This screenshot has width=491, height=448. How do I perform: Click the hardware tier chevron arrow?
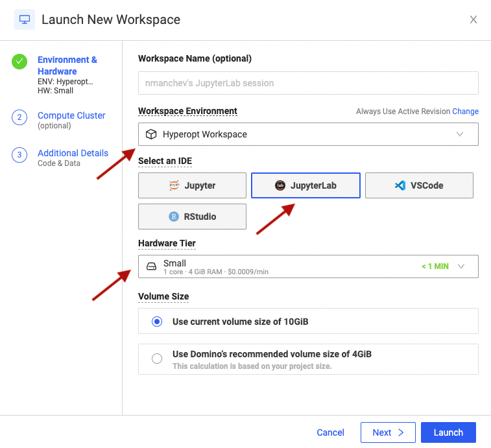[x=461, y=266]
